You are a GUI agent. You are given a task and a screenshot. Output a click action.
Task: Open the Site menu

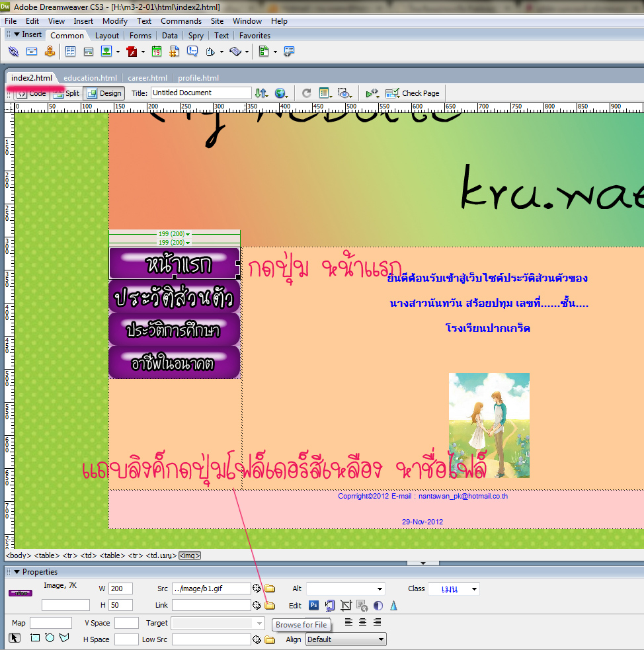tap(217, 21)
